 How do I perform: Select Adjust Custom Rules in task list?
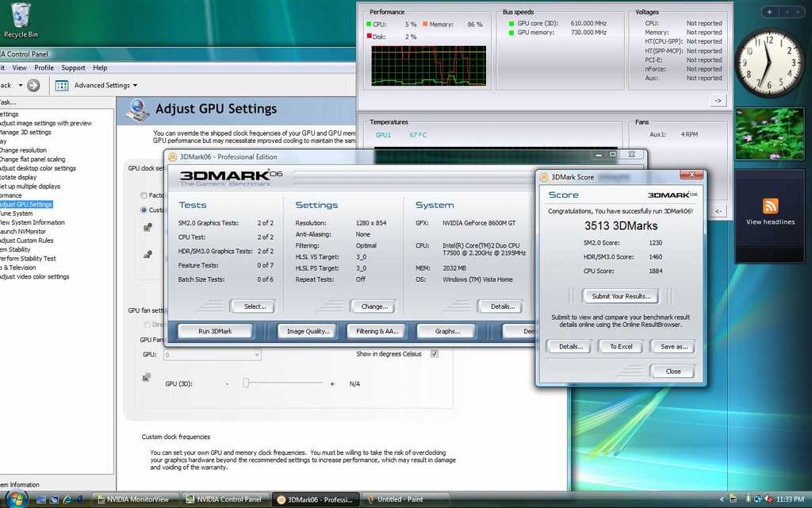(26, 241)
